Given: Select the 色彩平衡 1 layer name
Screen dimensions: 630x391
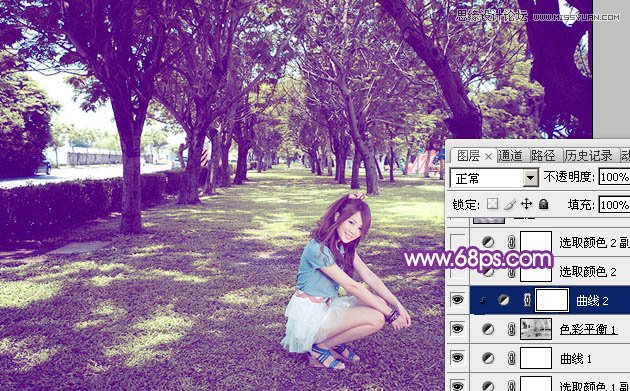Looking at the screenshot, I should pos(589,330).
